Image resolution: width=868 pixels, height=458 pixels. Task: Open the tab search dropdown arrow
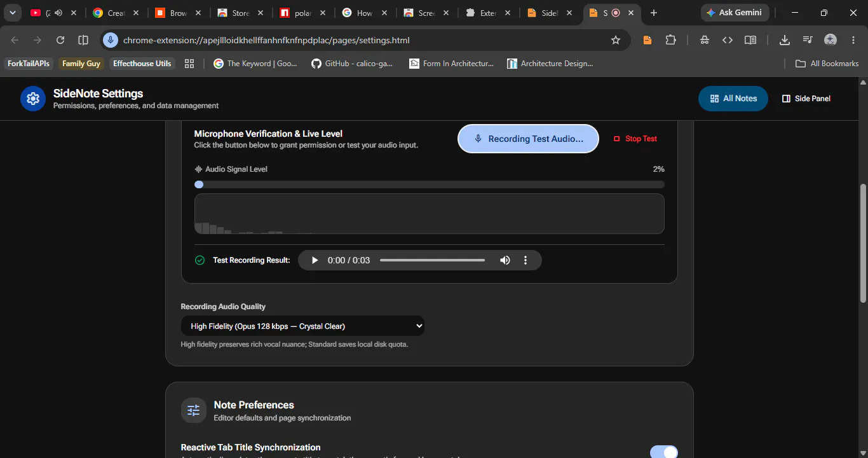tap(12, 13)
